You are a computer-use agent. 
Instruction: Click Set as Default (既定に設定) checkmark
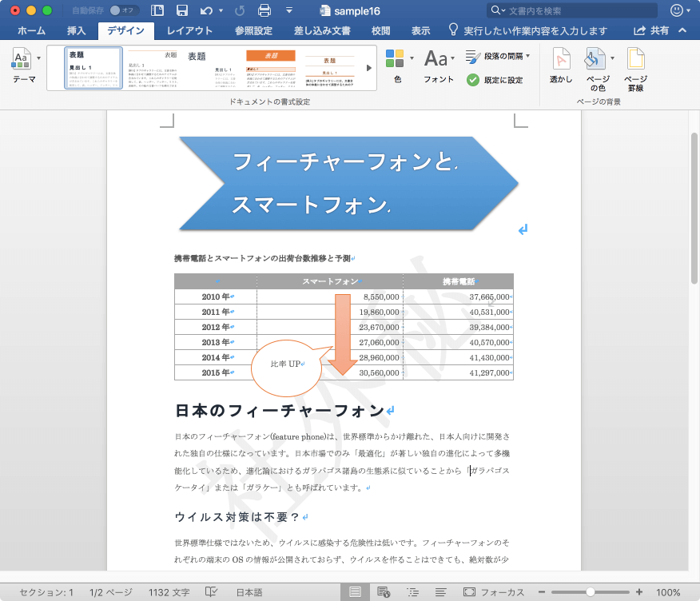[x=473, y=80]
